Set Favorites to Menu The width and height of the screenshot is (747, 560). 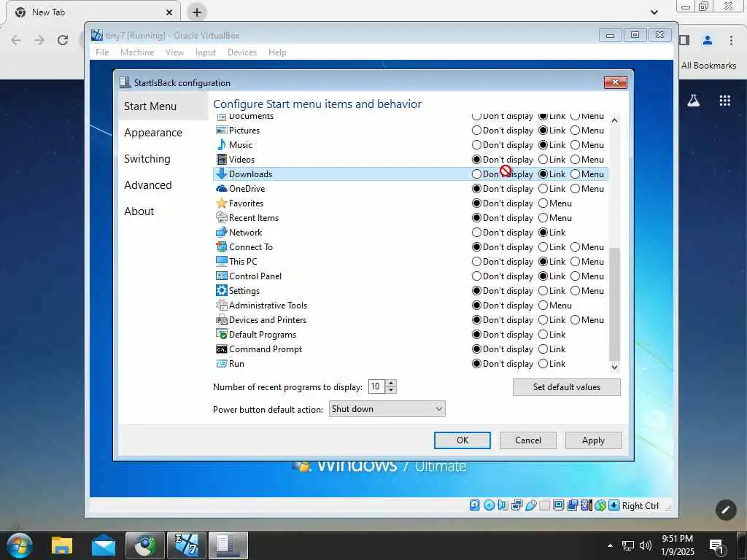[x=543, y=203]
